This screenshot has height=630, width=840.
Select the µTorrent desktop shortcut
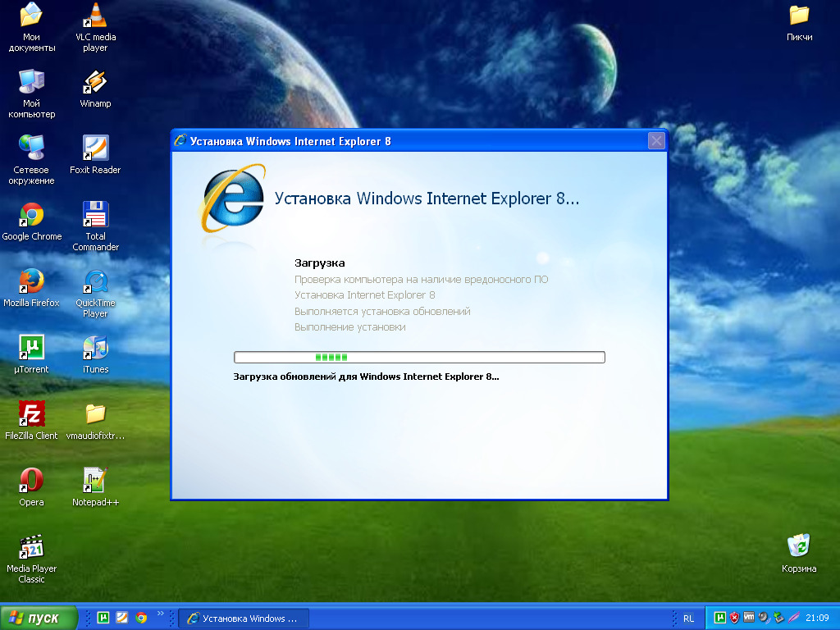tap(32, 354)
